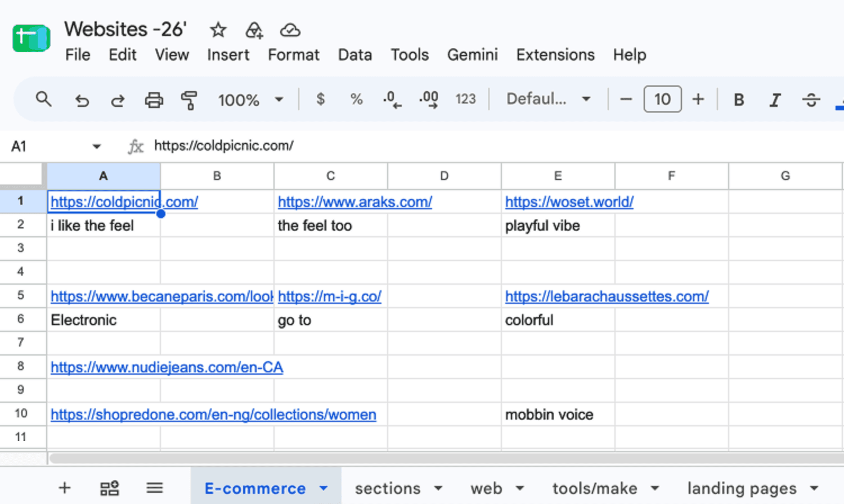Open the araks.com link
The image size is (844, 504).
pos(355,202)
